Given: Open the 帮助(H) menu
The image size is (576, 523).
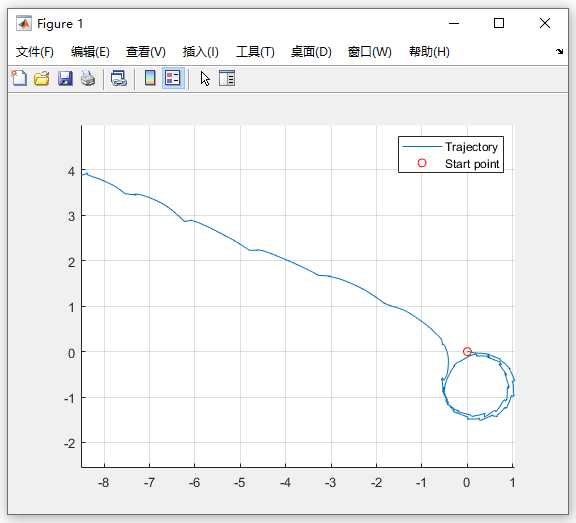Looking at the screenshot, I should click(x=429, y=52).
